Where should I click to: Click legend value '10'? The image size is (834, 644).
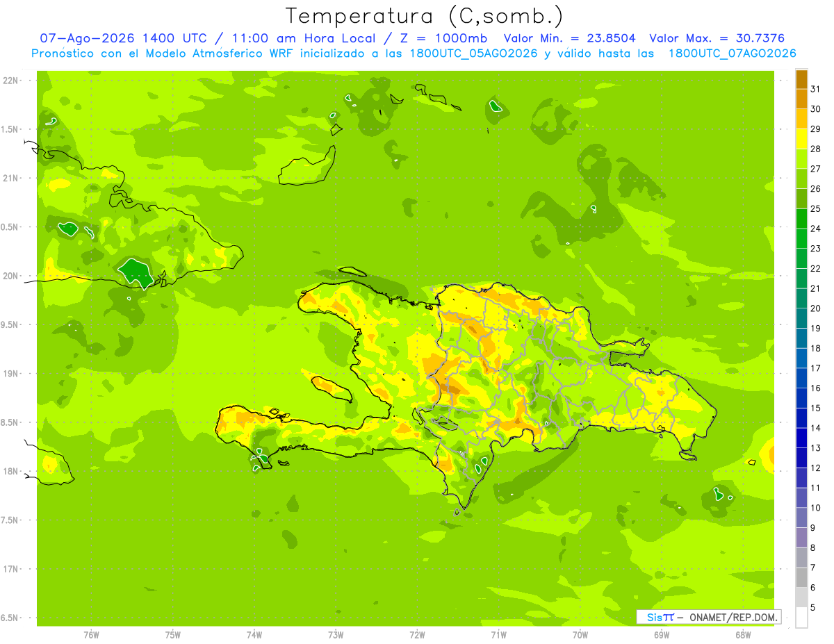click(x=816, y=508)
